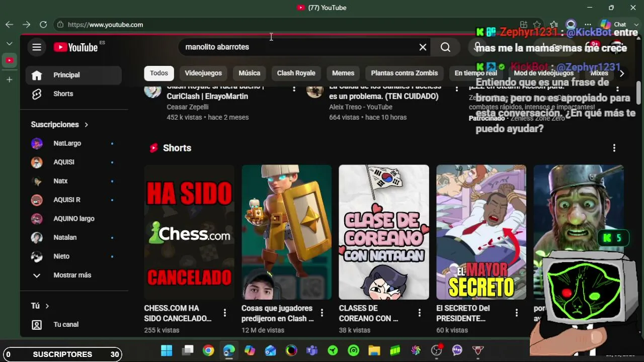Open the browser favorites list
Screen dimensions: 644x362
(x=554, y=25)
